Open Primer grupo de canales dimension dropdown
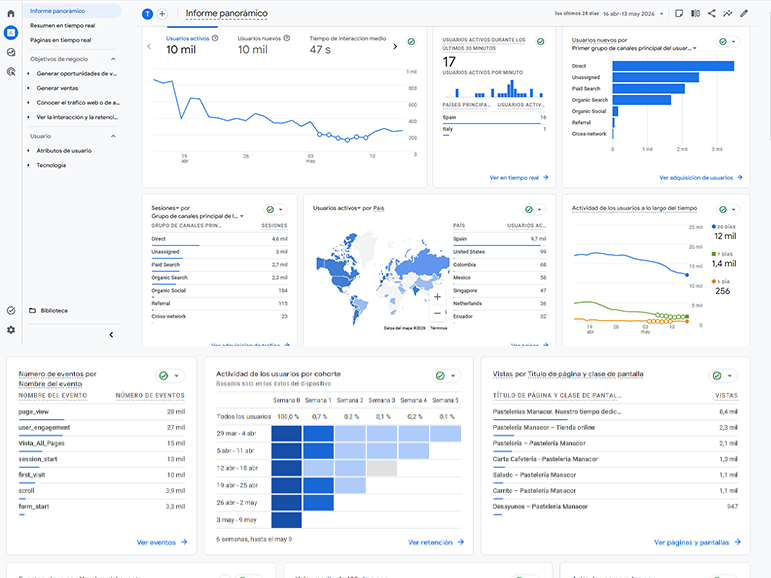771x578 pixels. coord(634,48)
